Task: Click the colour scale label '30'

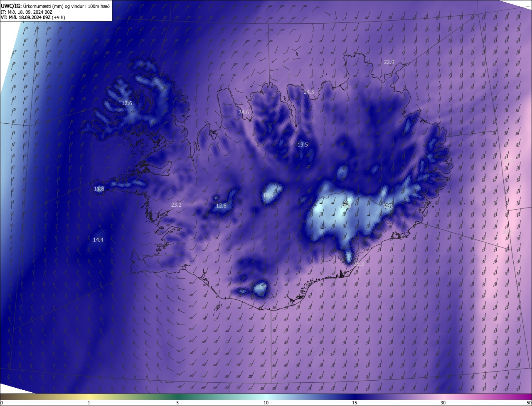Action: point(443,403)
